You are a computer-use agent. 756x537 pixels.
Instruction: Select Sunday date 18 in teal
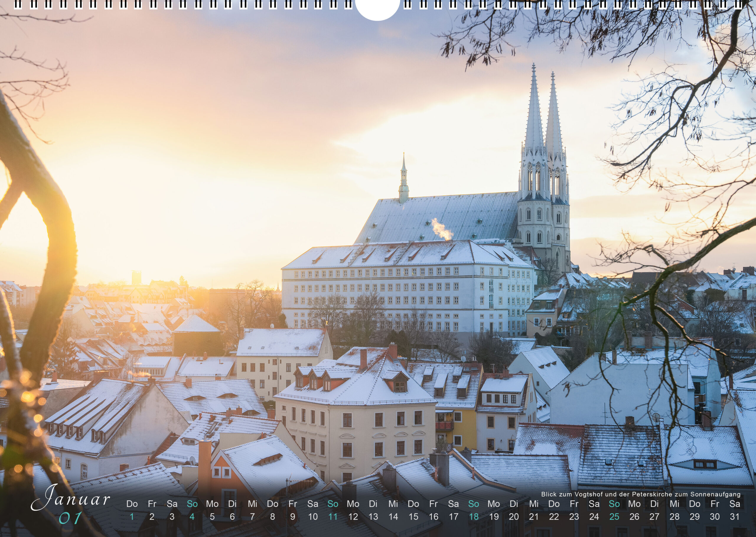point(474,517)
